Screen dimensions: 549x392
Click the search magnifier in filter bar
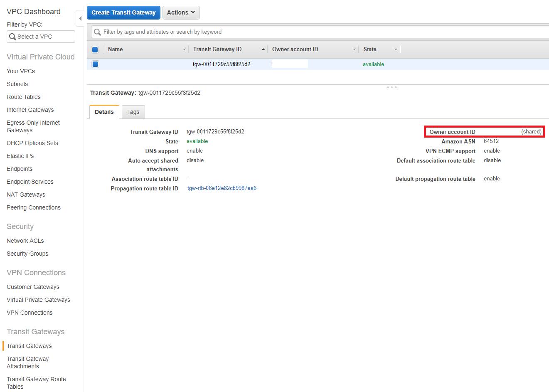tap(97, 32)
